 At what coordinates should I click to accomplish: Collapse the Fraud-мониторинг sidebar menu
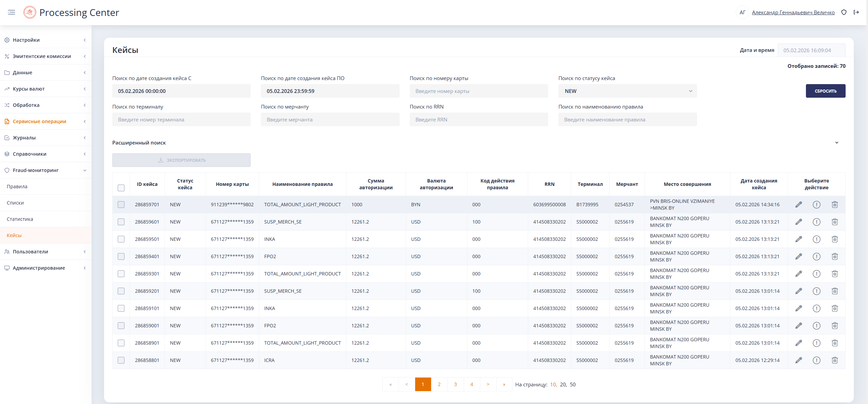(x=84, y=170)
